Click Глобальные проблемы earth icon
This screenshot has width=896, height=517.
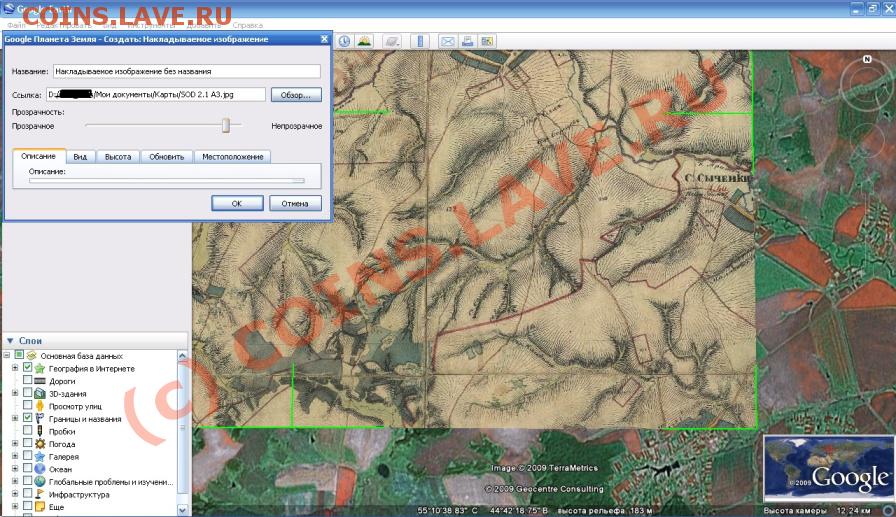tap(39, 482)
